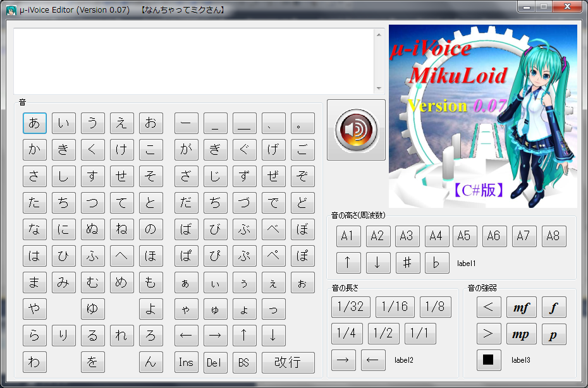Viewport: 588px width, 388px height.
Task: Click the right arrow in the note length group
Action: pyautogui.click(x=343, y=360)
